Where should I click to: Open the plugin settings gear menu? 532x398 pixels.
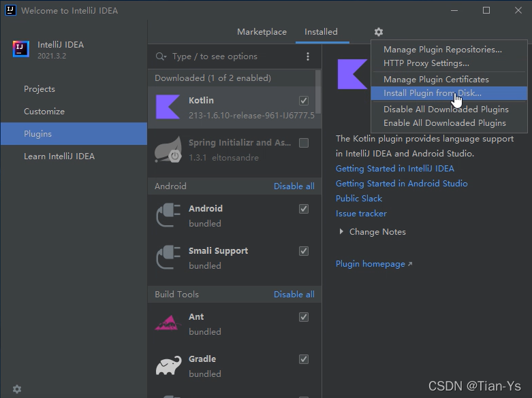379,32
